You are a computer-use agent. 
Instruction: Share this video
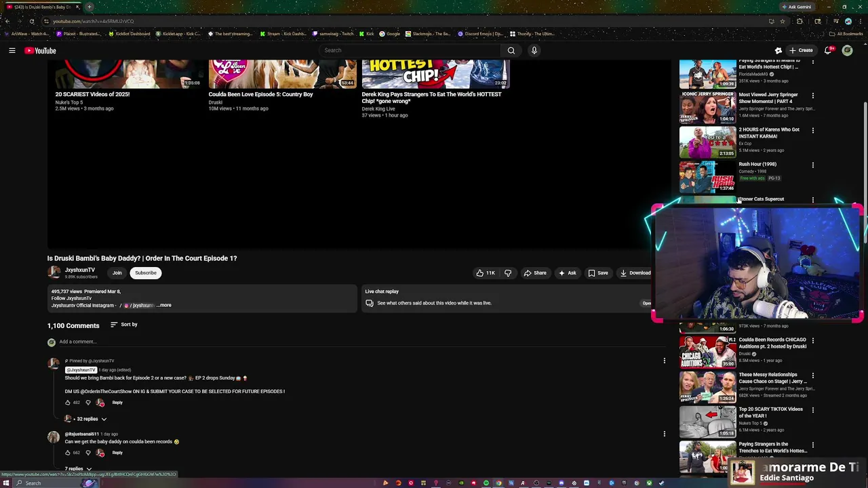(x=535, y=273)
